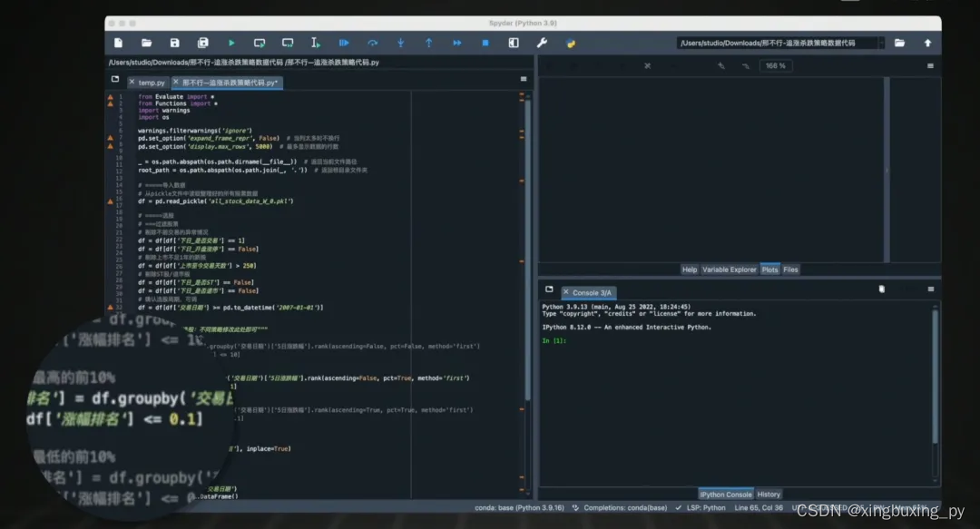This screenshot has height=529, width=980.
Task: Open the working directory path dropdown
Action: (881, 43)
